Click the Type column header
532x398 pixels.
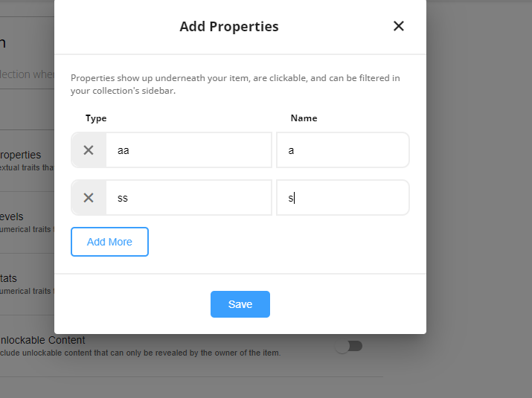[96, 118]
